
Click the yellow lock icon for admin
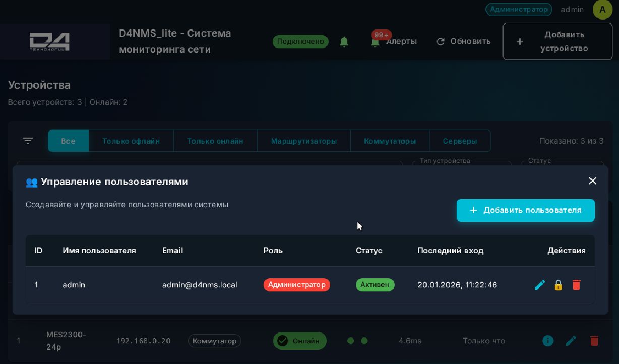coord(558,285)
